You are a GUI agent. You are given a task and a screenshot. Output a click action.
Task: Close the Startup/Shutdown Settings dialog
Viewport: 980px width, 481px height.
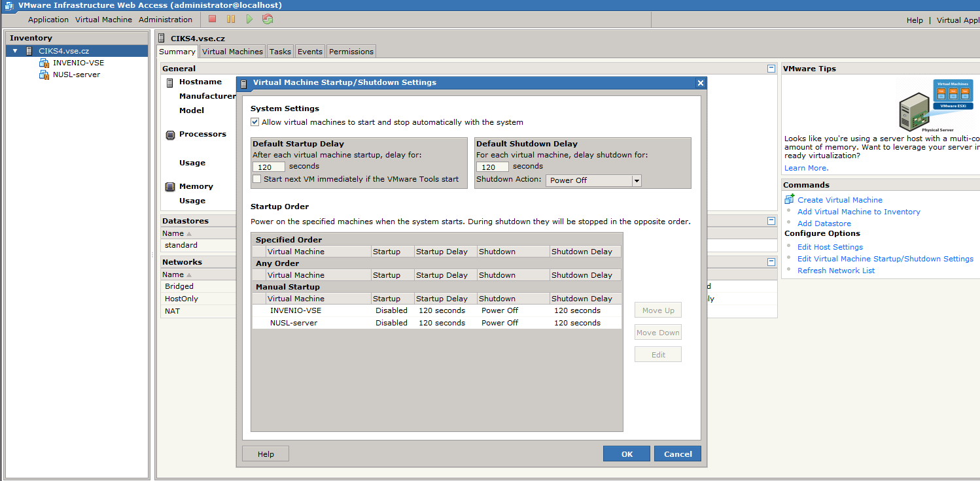click(700, 83)
